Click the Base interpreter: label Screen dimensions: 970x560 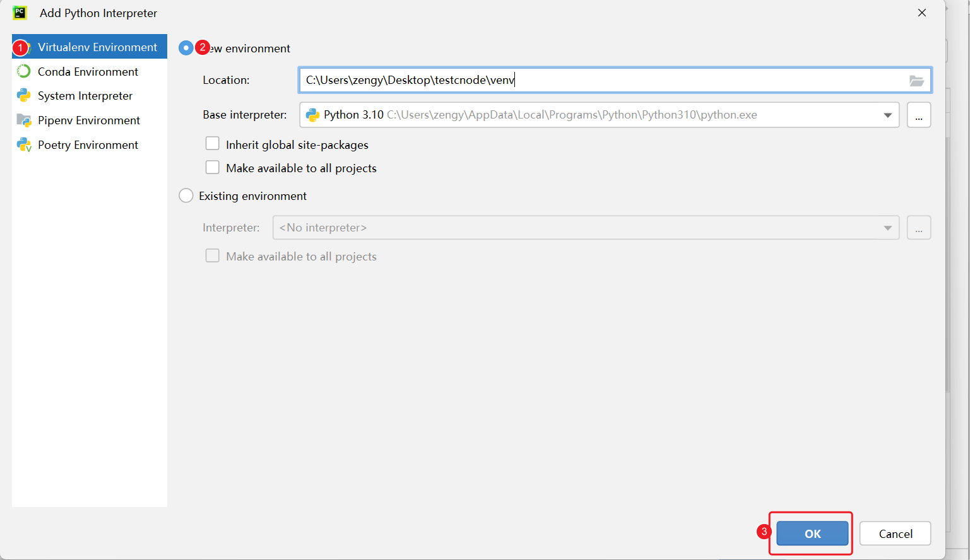tap(244, 115)
